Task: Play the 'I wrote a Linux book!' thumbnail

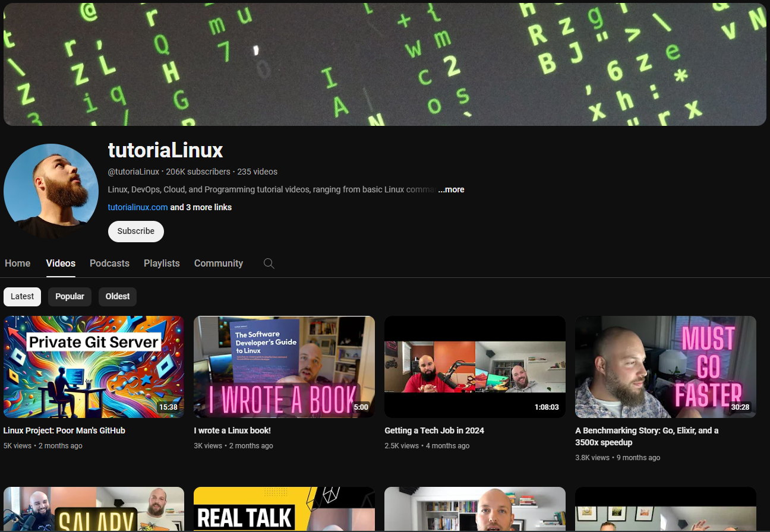Action: pos(284,366)
